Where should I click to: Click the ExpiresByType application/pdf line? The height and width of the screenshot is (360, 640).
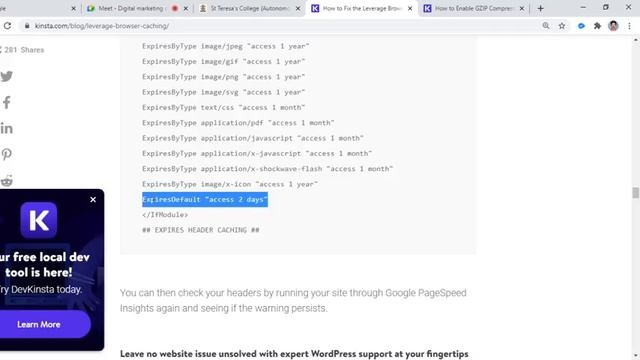point(238,123)
